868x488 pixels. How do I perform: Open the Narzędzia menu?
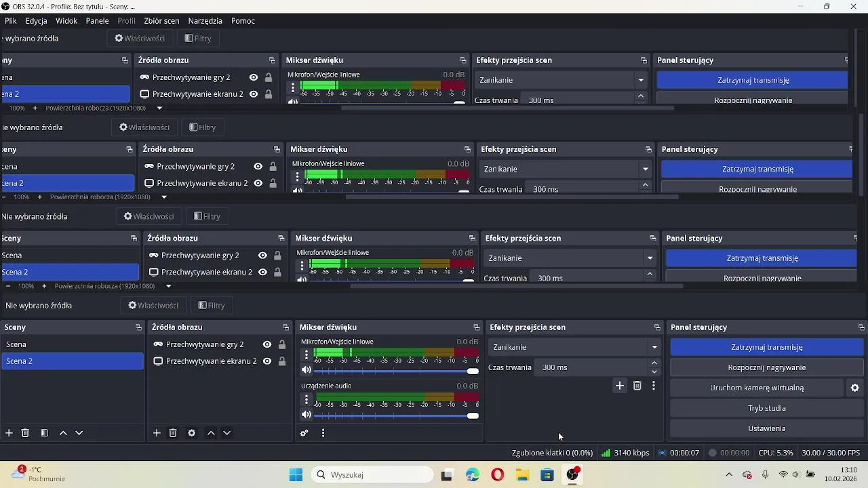pyautogui.click(x=205, y=21)
